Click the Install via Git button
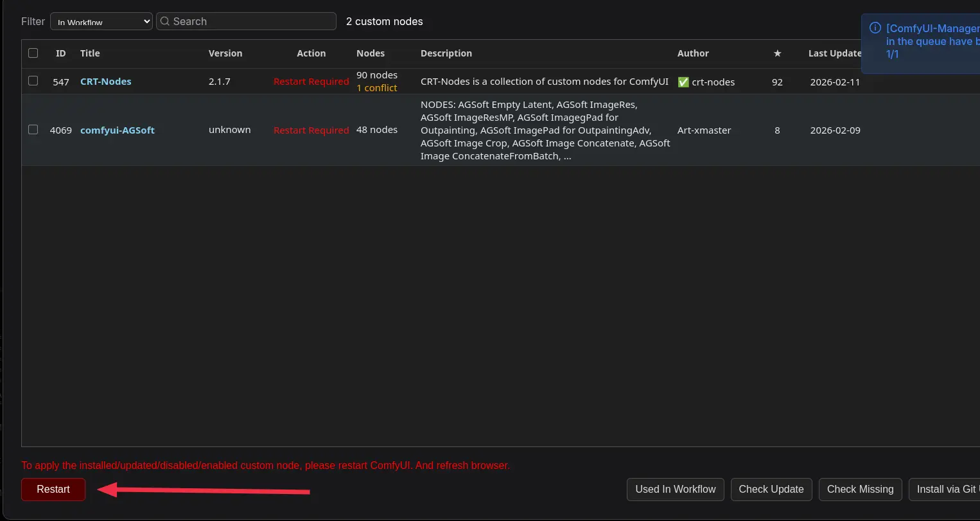980x521 pixels. [945, 490]
